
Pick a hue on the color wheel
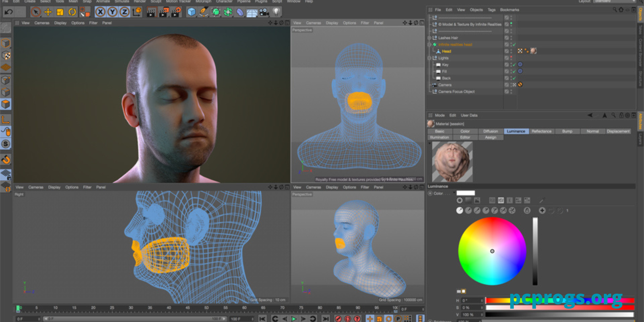[x=492, y=251]
